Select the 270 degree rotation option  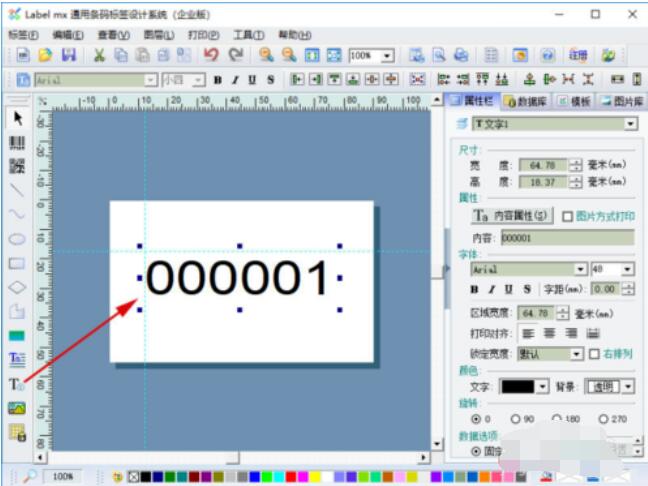click(603, 419)
